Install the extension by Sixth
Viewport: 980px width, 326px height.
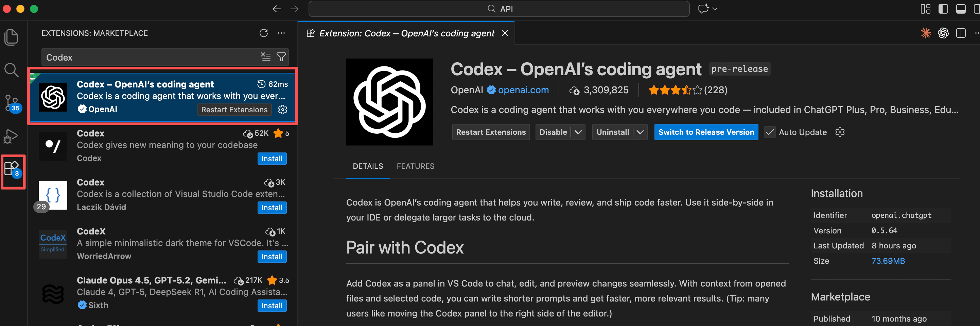pyautogui.click(x=272, y=306)
